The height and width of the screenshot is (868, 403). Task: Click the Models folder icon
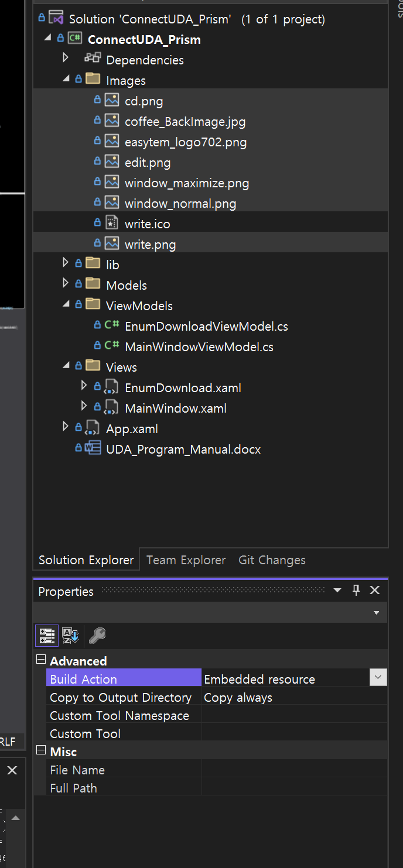93,284
